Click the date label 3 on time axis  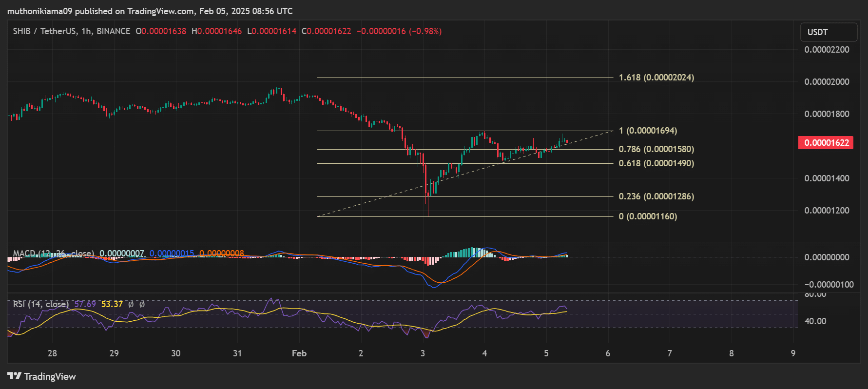click(423, 353)
